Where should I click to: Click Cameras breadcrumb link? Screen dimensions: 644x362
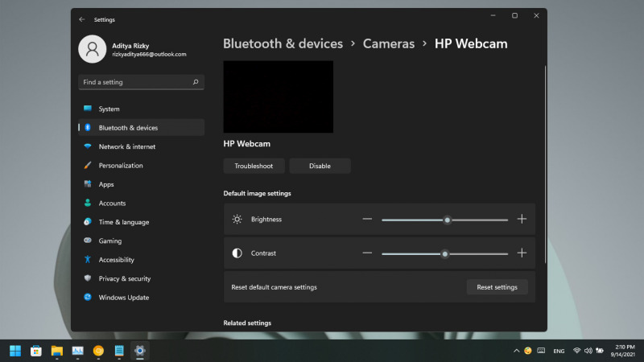pyautogui.click(x=389, y=43)
